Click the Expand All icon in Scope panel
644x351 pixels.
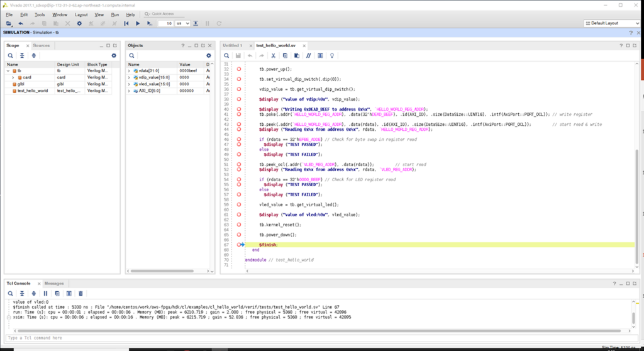pyautogui.click(x=34, y=55)
